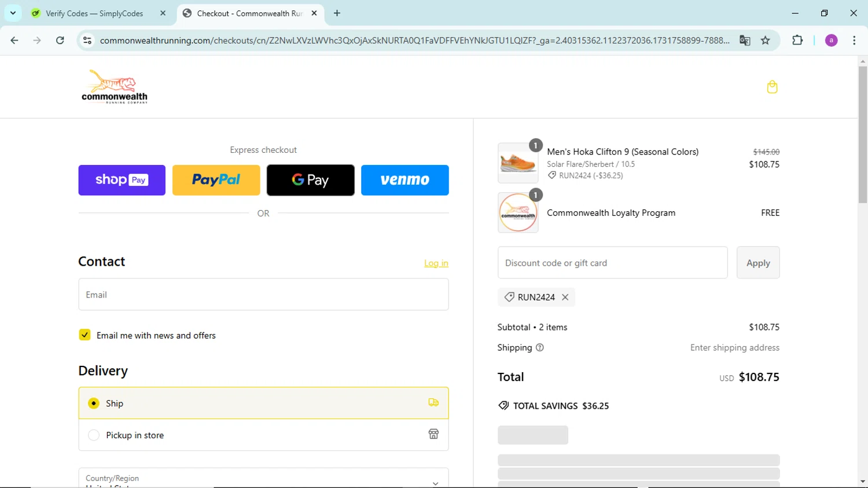The image size is (868, 488).
Task: Switch to the Verify Codes SimplyCodes tab
Action: click(94, 13)
